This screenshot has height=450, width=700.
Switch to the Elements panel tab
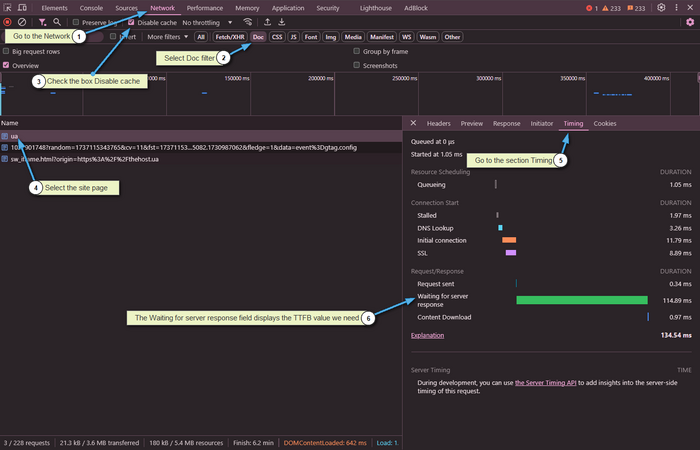click(54, 8)
